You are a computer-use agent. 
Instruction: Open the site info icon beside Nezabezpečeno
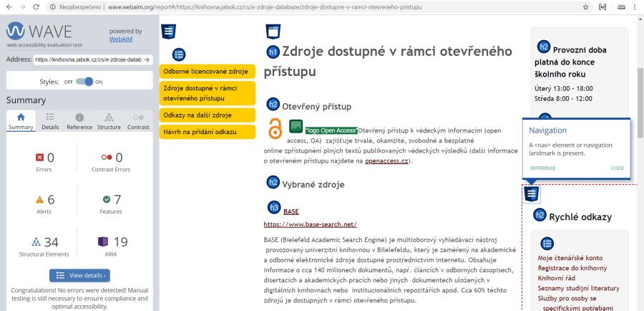pos(52,7)
